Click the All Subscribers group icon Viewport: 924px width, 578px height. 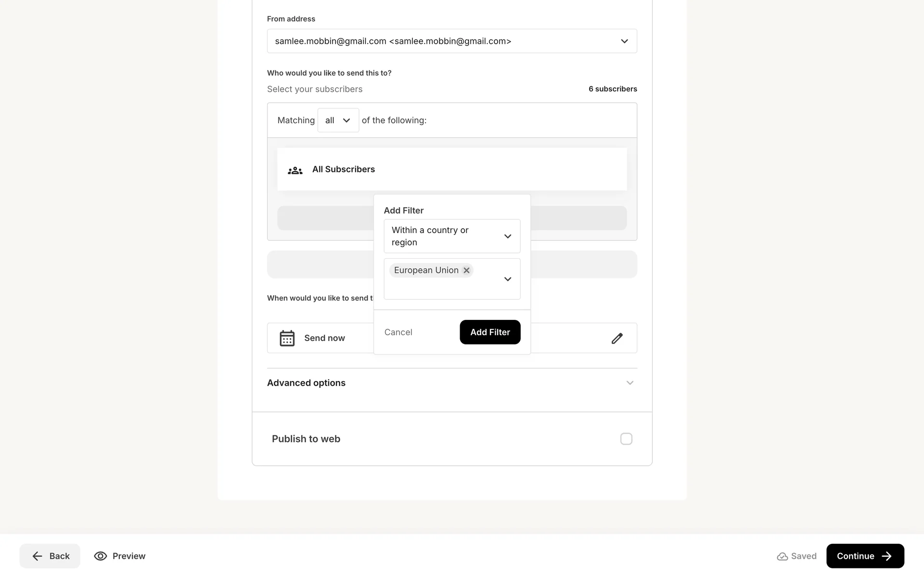click(295, 170)
